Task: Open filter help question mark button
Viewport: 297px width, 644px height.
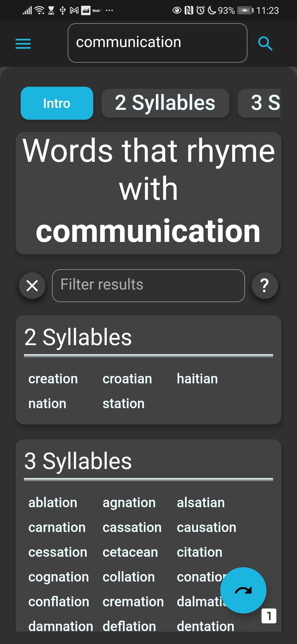Action: click(265, 286)
